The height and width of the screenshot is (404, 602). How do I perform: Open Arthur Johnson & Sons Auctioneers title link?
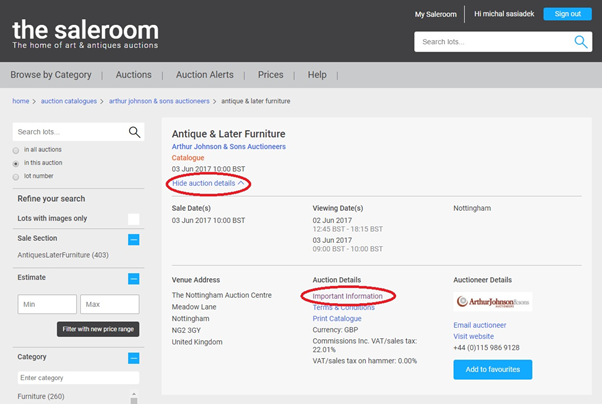click(228, 146)
